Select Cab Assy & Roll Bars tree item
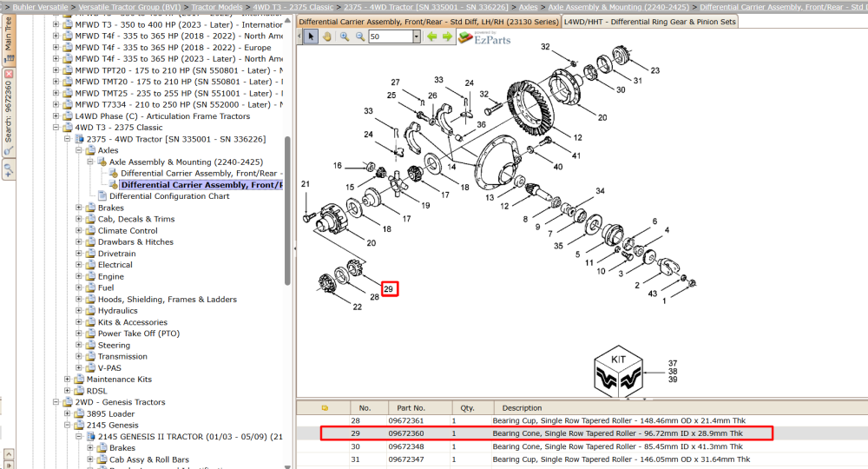The image size is (868, 469). click(x=149, y=459)
